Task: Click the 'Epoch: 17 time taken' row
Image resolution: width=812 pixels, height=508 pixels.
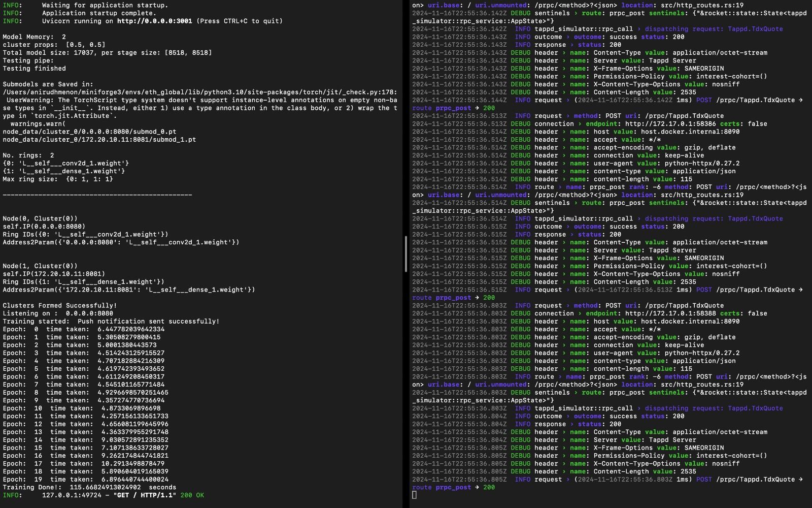Action: pos(84,463)
